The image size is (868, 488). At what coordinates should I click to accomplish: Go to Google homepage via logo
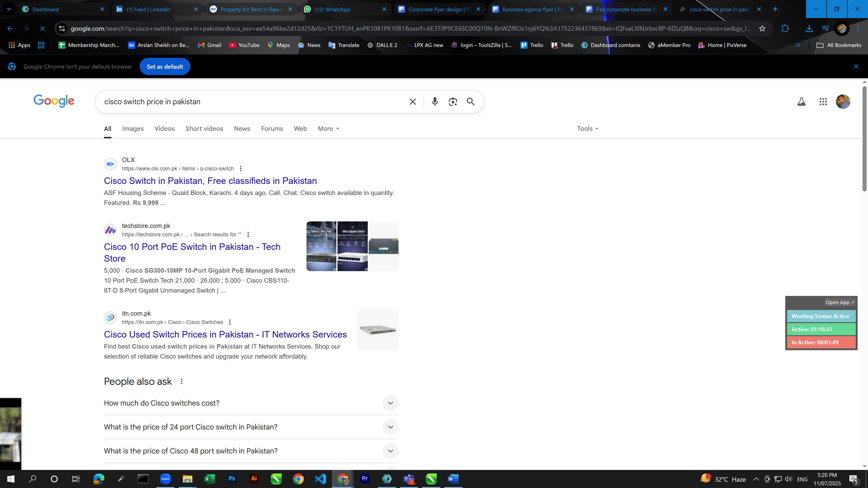coord(54,101)
